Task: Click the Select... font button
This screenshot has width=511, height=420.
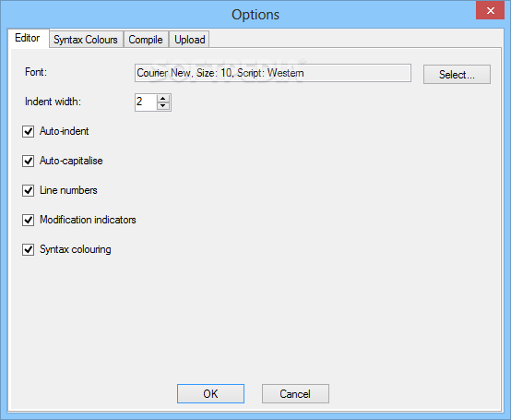Action: [457, 75]
